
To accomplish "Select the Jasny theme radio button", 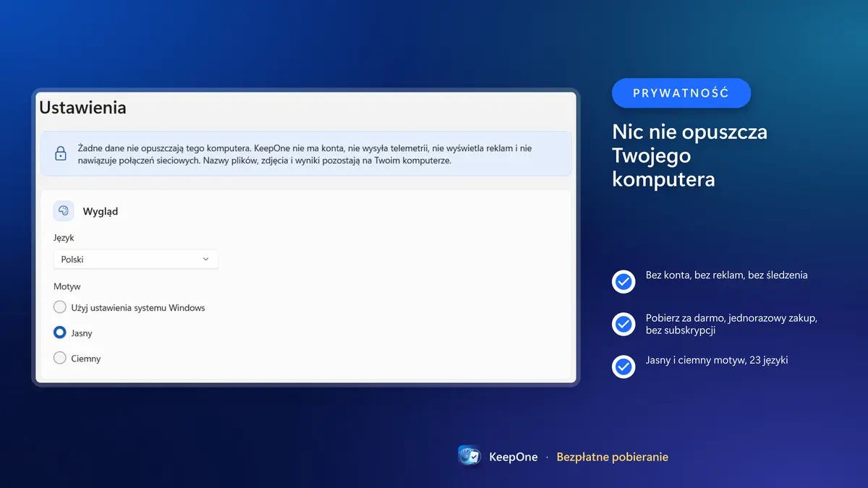I will [x=60, y=333].
